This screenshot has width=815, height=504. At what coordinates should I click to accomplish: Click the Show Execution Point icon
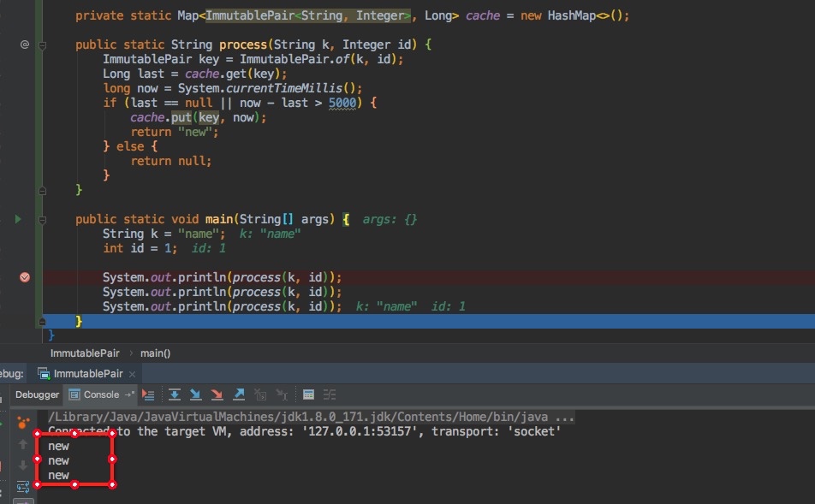point(148,394)
